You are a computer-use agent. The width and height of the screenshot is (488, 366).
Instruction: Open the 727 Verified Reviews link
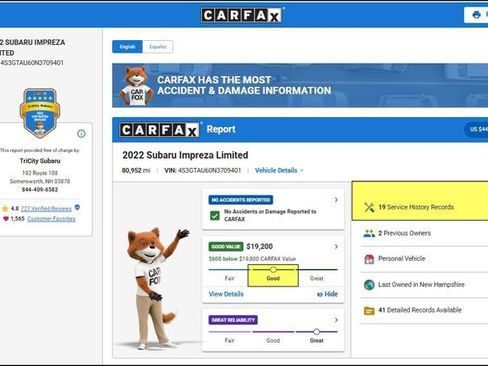46,209
